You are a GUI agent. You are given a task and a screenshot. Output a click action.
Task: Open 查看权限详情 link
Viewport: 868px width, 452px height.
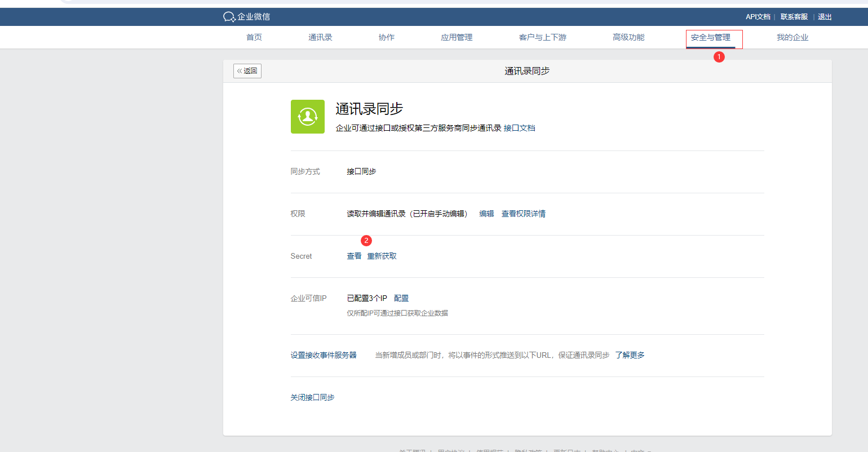(523, 214)
